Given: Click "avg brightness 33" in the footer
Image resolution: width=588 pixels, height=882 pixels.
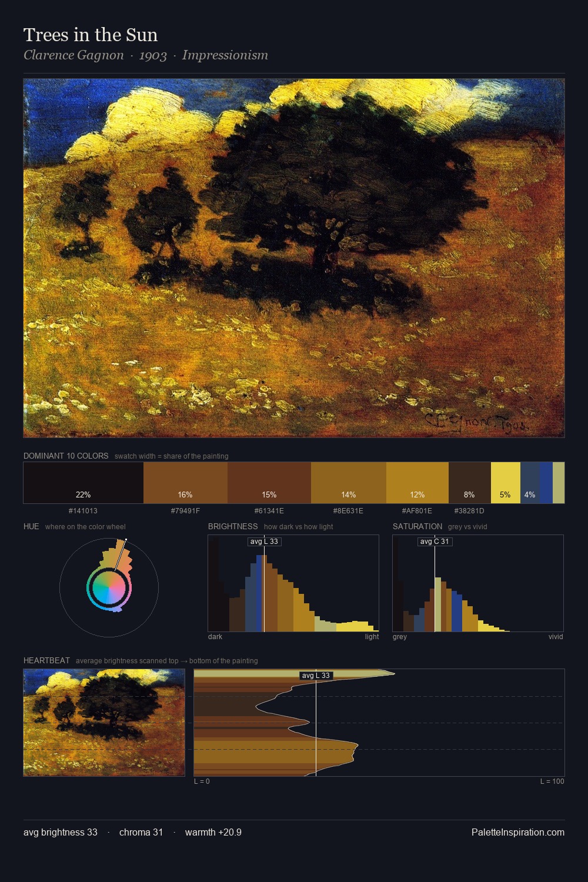Looking at the screenshot, I should pos(61,833).
